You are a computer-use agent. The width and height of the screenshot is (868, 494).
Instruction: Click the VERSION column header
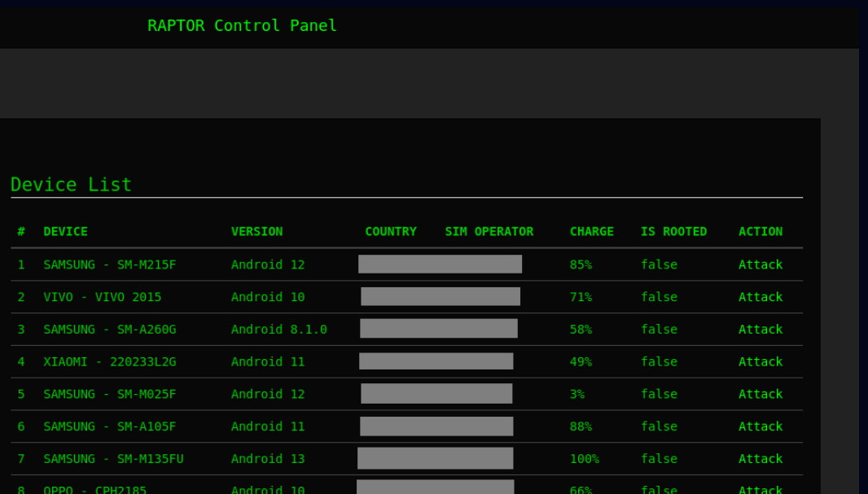click(256, 231)
